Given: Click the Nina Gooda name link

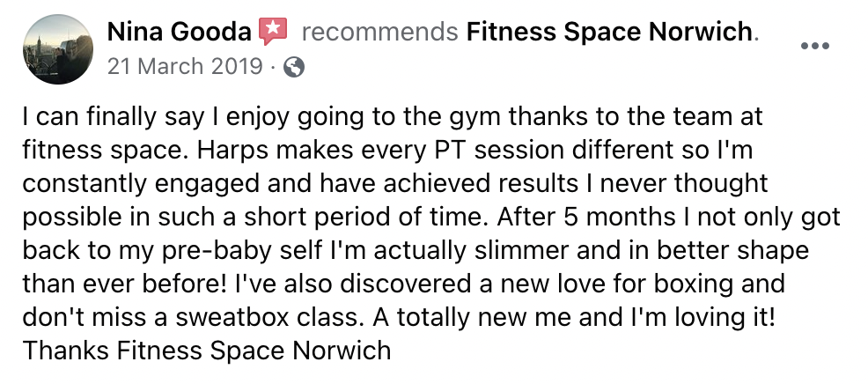Looking at the screenshot, I should click(x=179, y=33).
